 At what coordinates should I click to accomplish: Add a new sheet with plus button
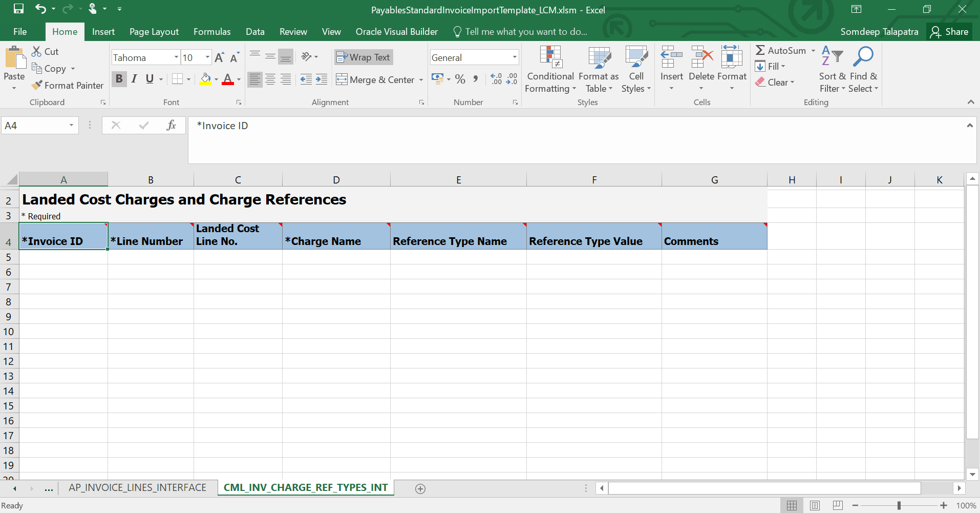point(420,488)
